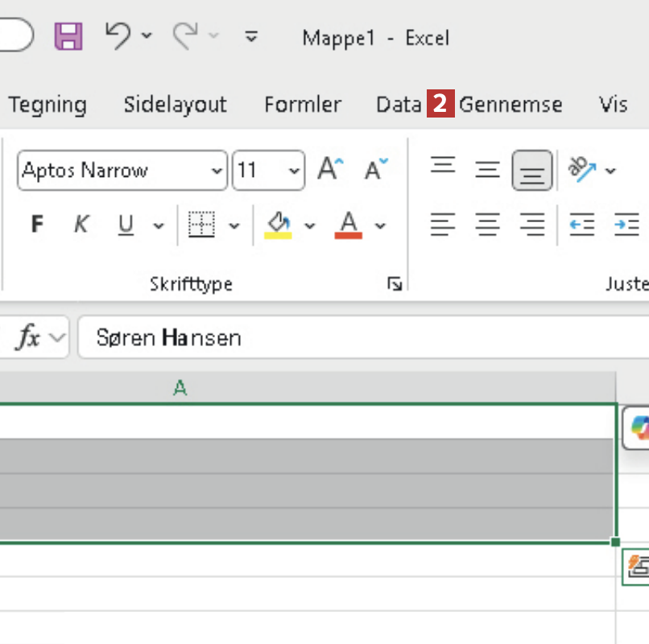The image size is (649, 644).
Task: Expand the borders dropdown arrow
Action: pos(234,225)
